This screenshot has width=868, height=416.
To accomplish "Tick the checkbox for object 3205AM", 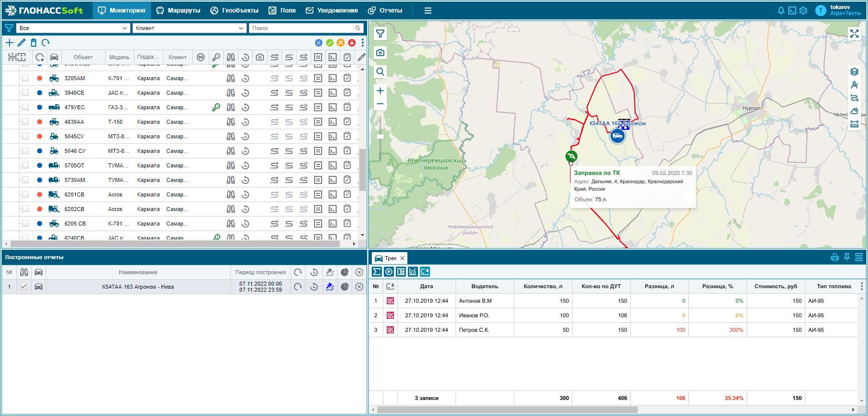I will pyautogui.click(x=25, y=78).
